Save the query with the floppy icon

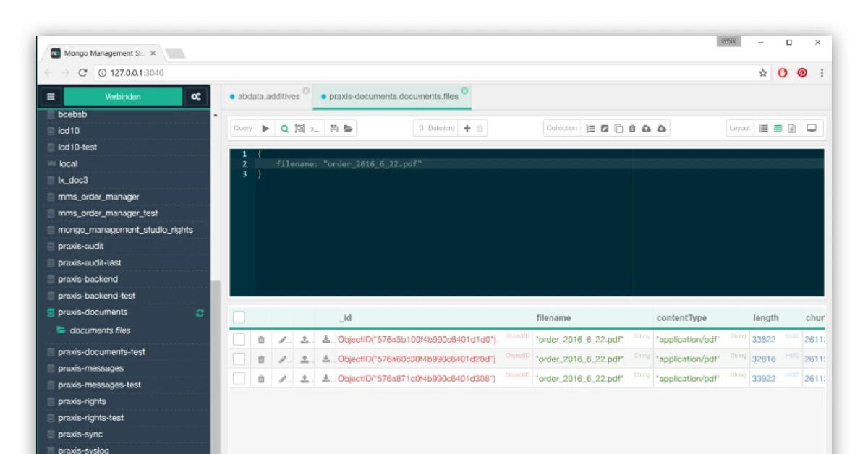(334, 129)
